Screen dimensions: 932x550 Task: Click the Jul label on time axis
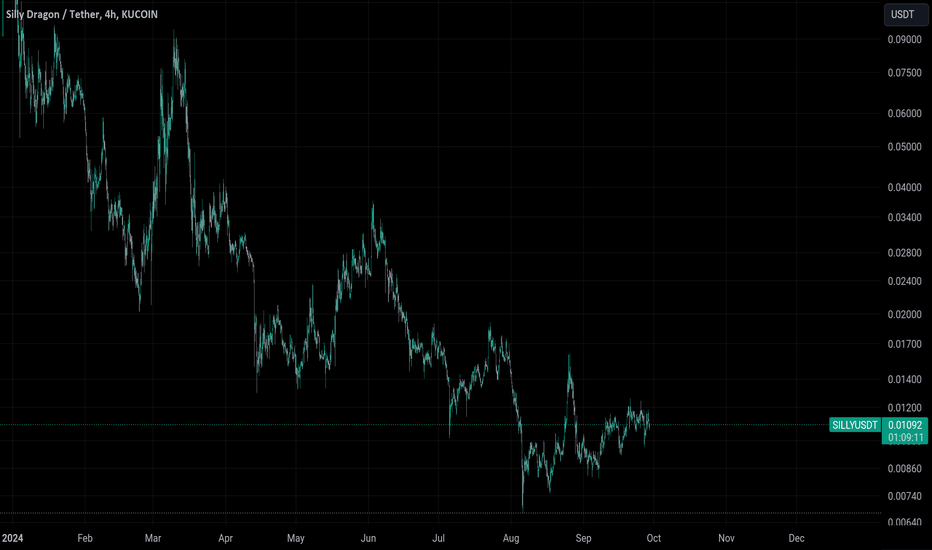pos(438,538)
